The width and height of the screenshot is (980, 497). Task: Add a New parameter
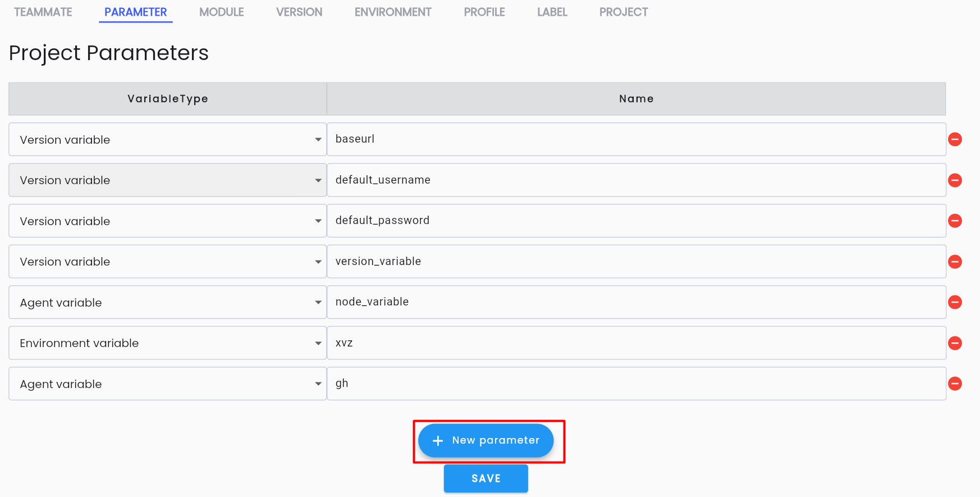[x=486, y=440]
